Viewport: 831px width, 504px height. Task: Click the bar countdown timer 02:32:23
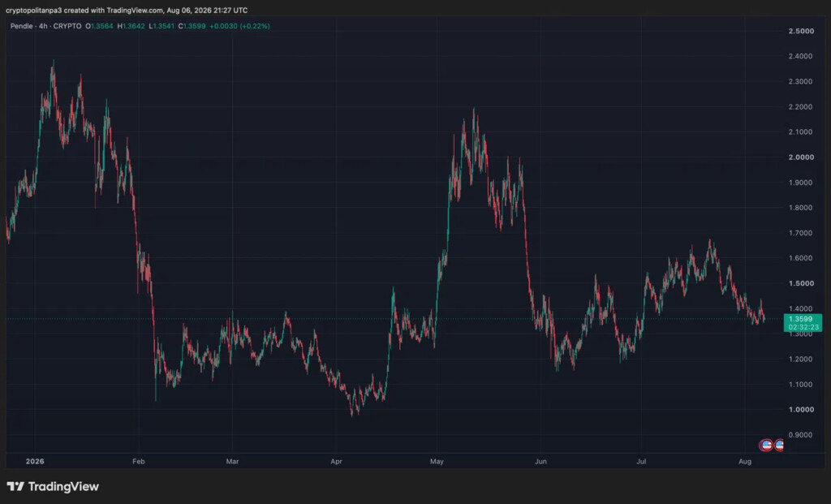pyautogui.click(x=803, y=328)
